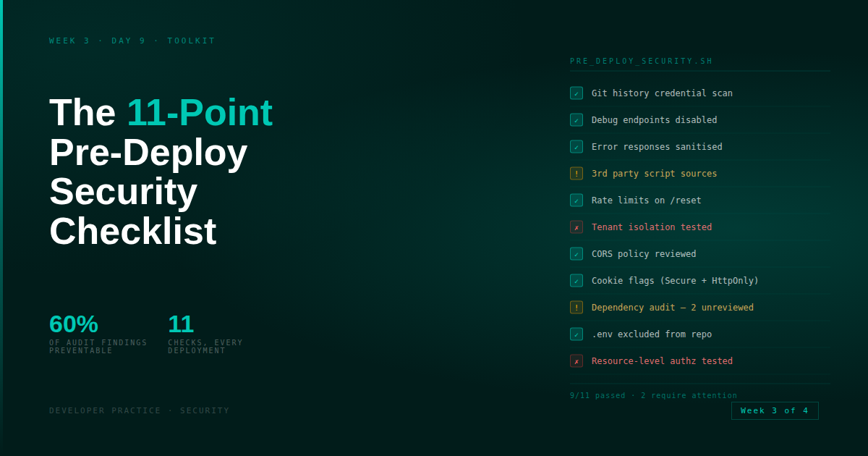Select the .env excluded from repo text
This screenshot has height=456, width=868.
click(652, 334)
